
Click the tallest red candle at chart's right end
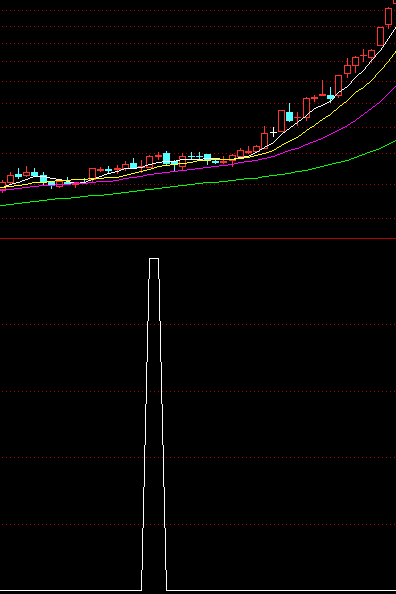click(380, 36)
